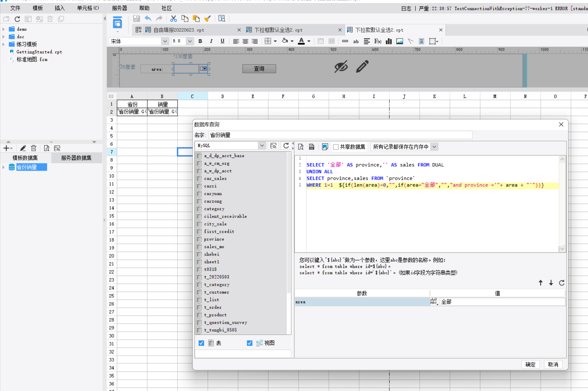
Task: Open the 文件 menu
Action: pos(15,8)
